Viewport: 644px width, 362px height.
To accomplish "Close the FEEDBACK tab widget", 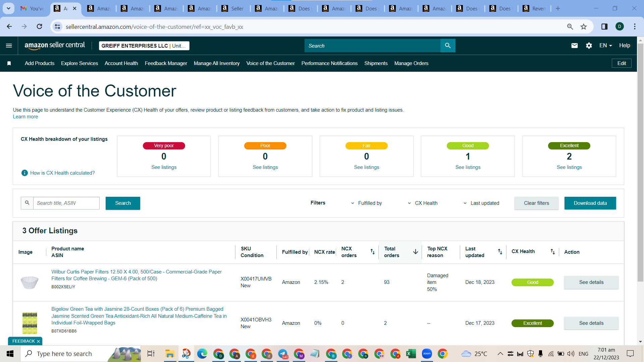I will [38, 341].
